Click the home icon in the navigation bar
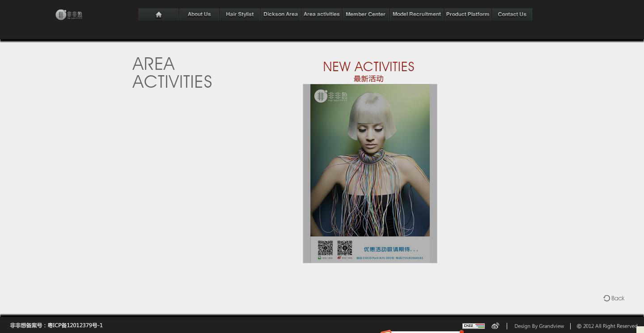 pos(158,14)
